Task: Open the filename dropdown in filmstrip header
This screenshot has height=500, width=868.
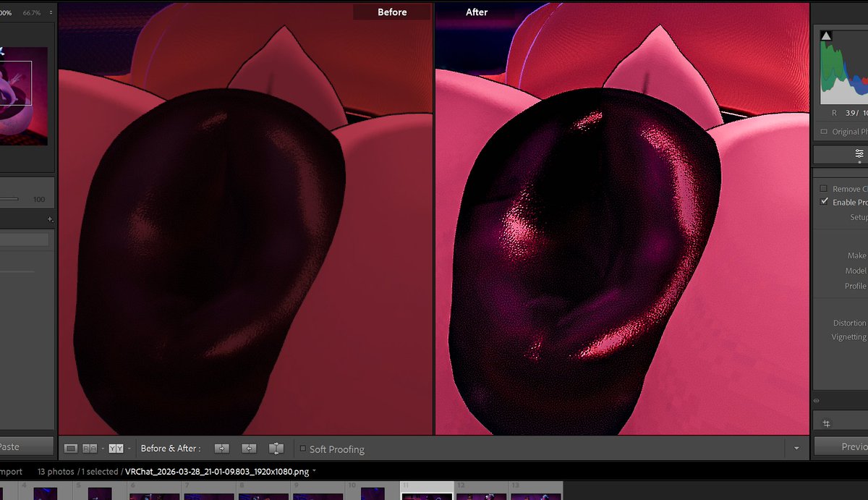Action: coord(314,471)
